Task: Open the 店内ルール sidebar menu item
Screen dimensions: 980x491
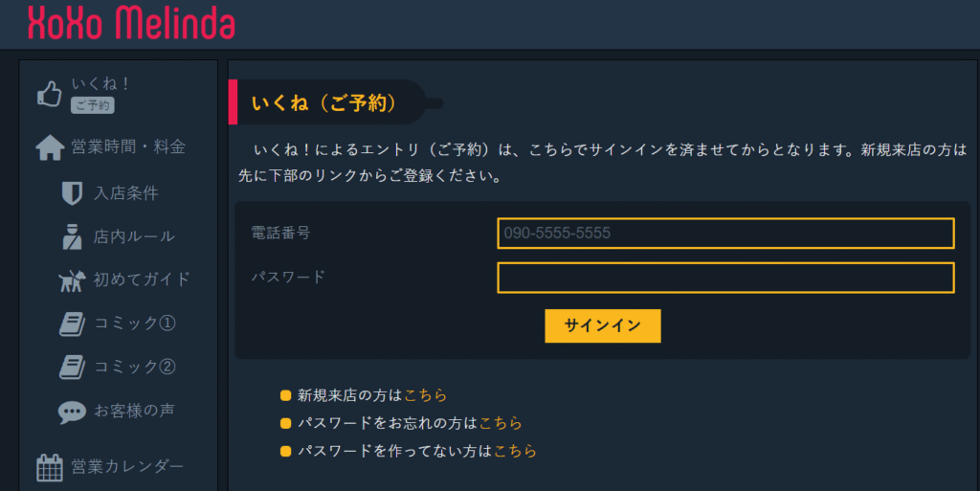Action: coord(134,236)
